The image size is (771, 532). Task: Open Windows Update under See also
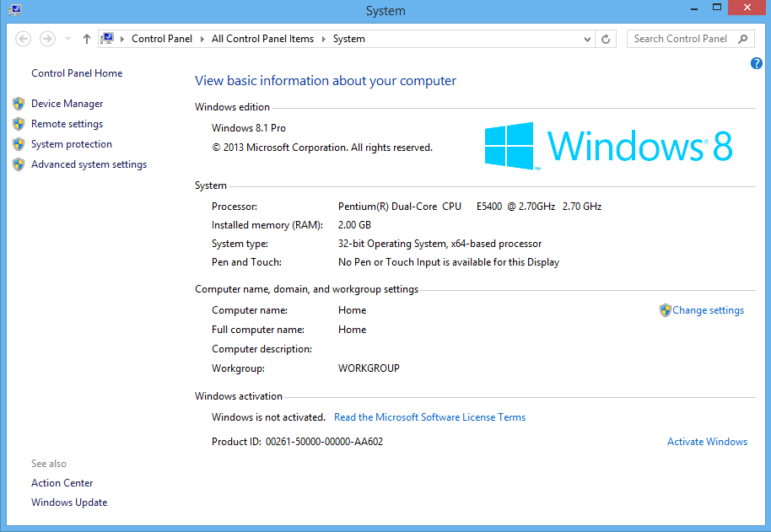pos(69,502)
